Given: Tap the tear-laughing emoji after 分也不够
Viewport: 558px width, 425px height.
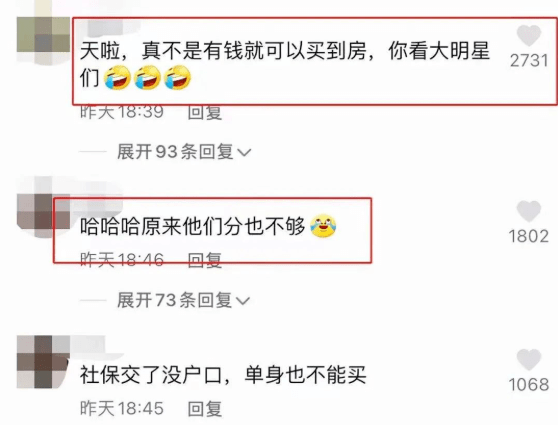Looking at the screenshot, I should tap(323, 226).
